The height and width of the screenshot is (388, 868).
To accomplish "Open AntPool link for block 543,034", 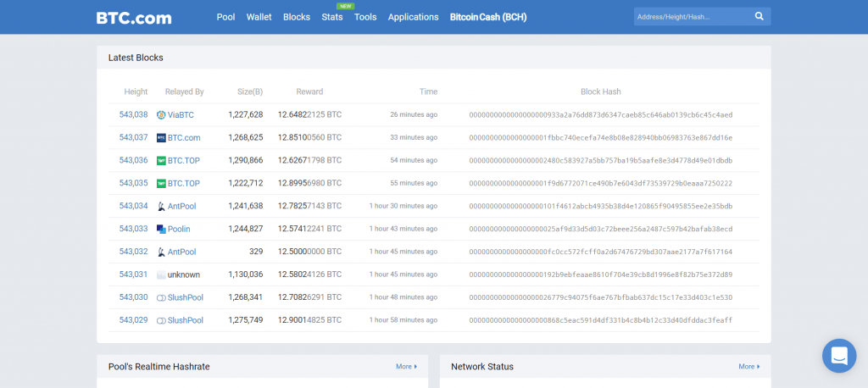I will point(181,207).
